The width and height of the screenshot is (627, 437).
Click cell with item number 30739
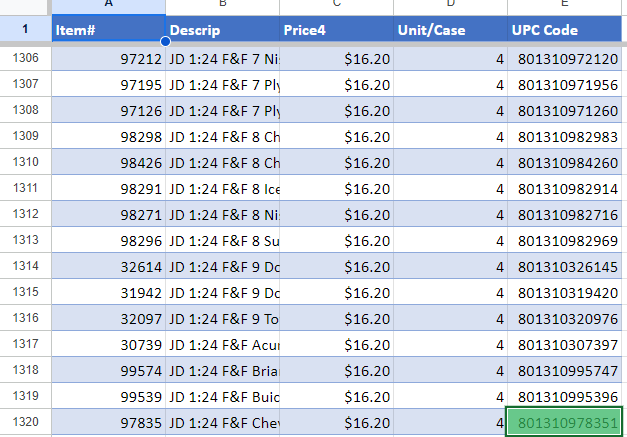[x=108, y=345]
